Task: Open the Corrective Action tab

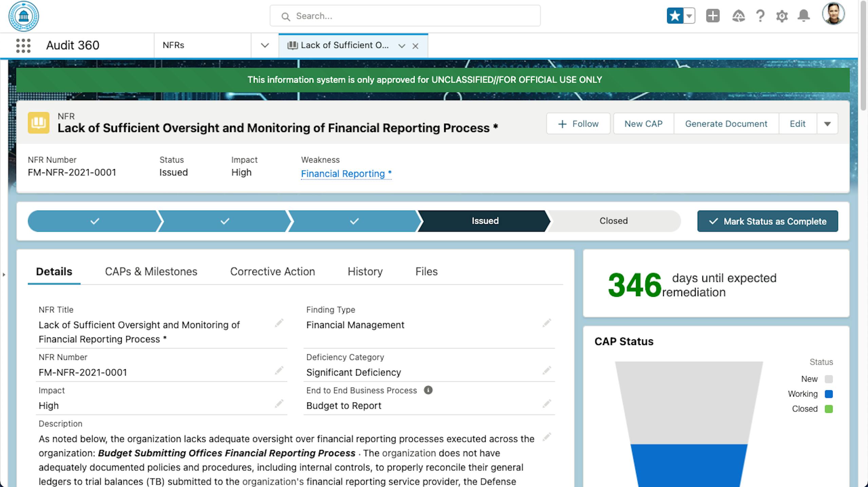Action: [272, 272]
